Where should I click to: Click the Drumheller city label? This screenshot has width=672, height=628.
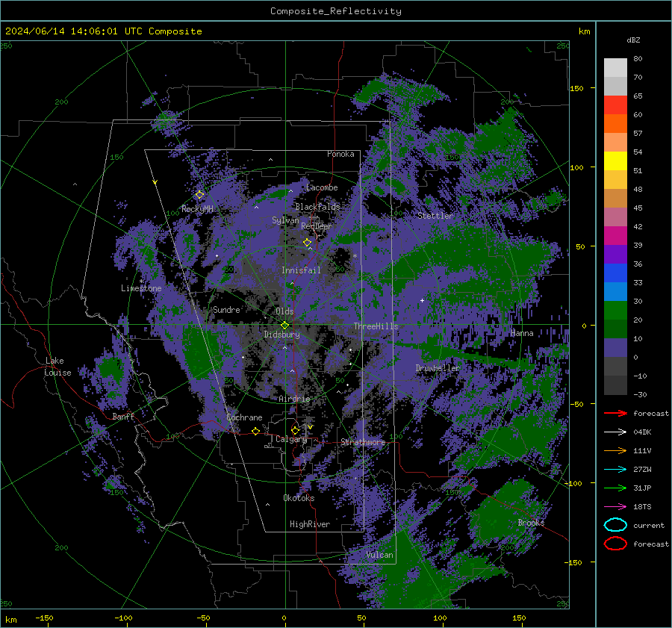[438, 368]
